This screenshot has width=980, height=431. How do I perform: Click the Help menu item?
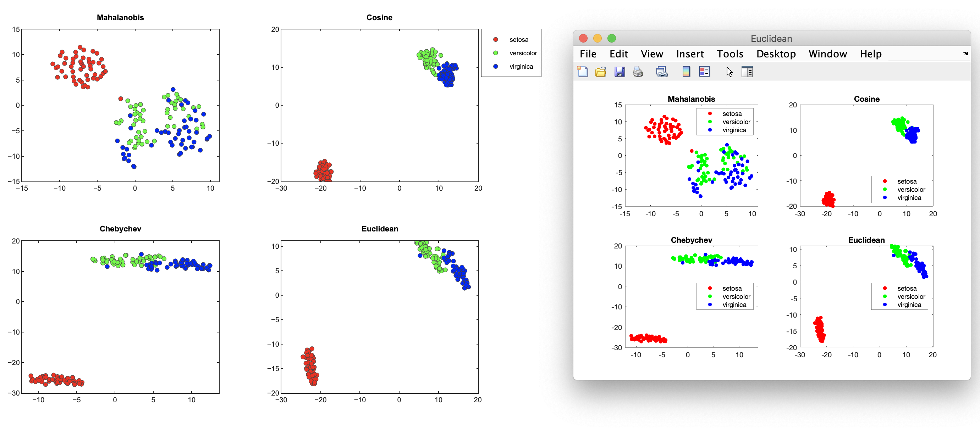(870, 54)
